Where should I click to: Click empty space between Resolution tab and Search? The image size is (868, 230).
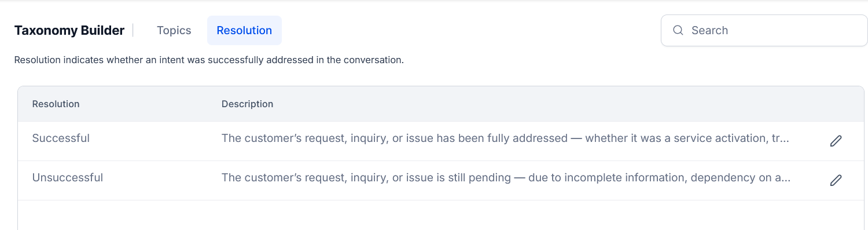(x=471, y=30)
